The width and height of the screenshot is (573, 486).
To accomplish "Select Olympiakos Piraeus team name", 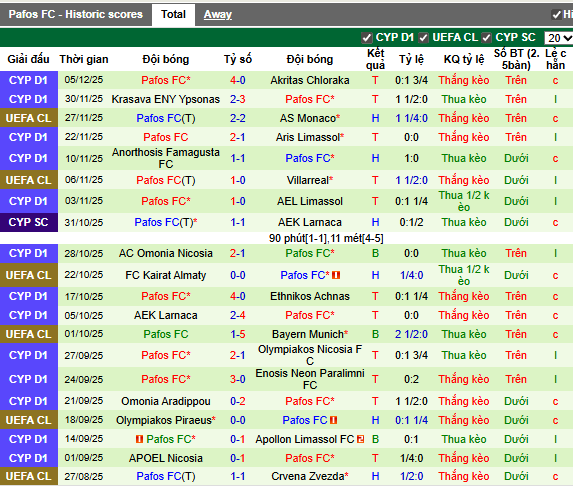I will pos(164,420).
